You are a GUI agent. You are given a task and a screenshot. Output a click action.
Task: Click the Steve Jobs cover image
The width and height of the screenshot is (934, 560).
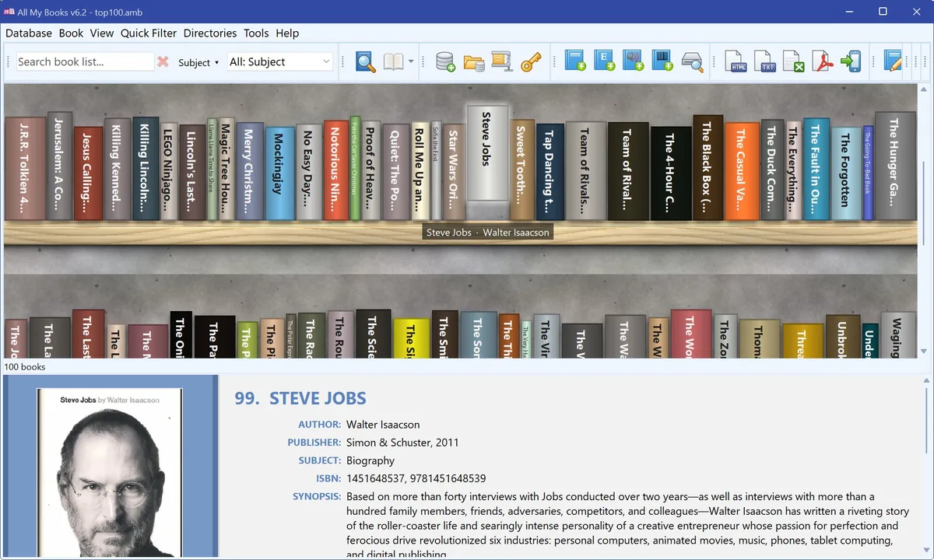(110, 473)
